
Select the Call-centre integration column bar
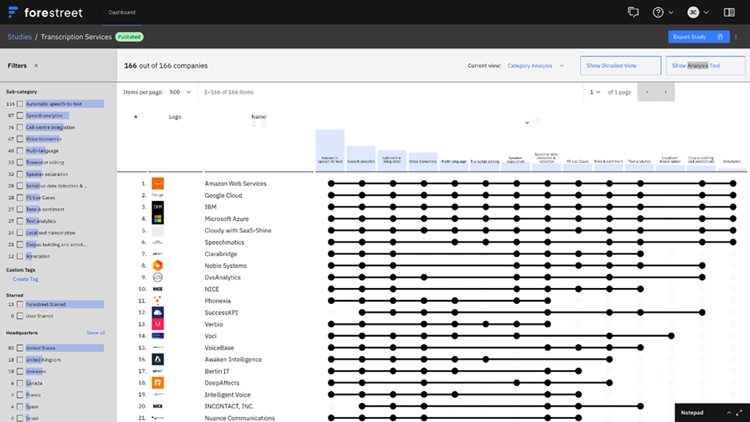point(392,160)
